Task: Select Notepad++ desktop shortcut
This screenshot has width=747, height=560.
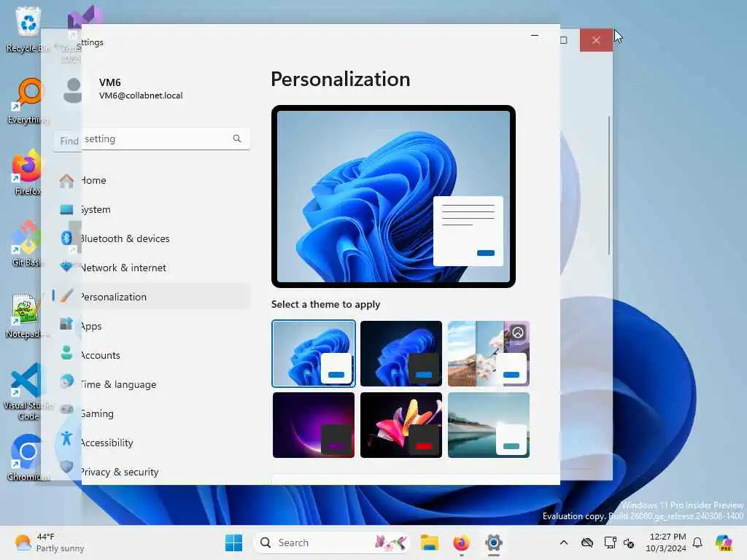Action: (x=27, y=315)
